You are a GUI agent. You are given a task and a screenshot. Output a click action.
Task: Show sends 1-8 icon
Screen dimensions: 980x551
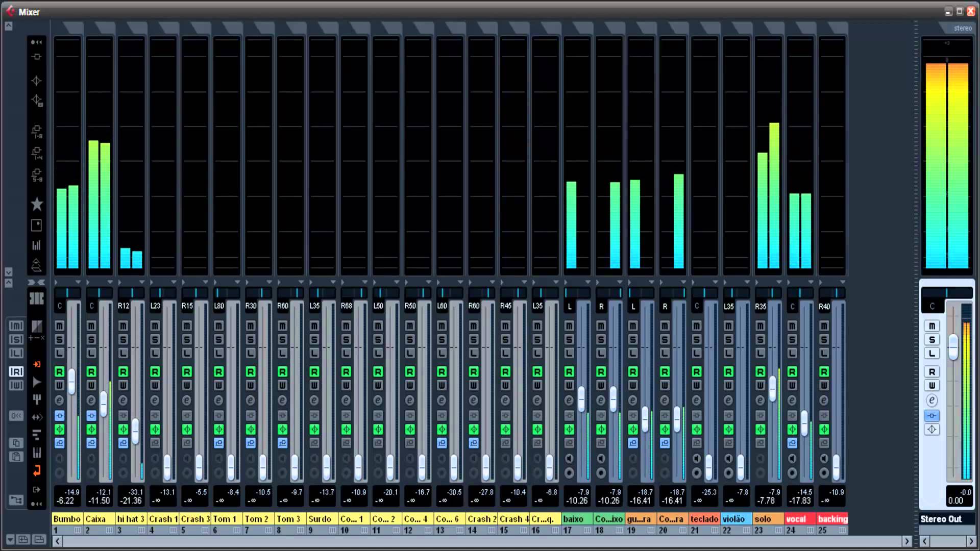[37, 131]
